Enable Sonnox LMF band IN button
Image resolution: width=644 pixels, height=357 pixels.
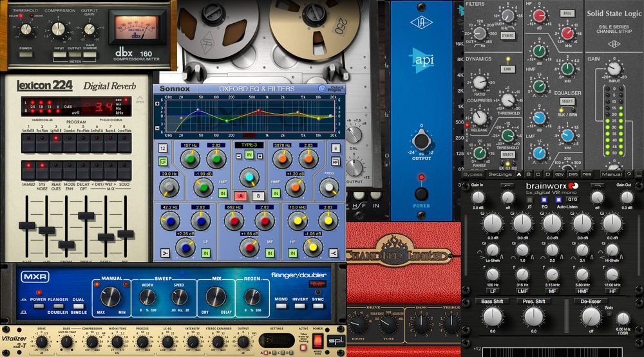(x=223, y=193)
